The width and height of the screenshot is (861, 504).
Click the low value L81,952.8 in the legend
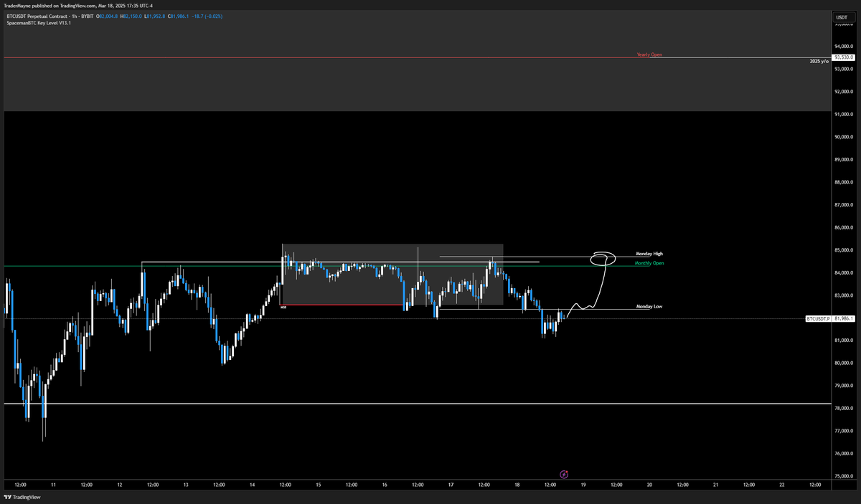click(x=155, y=15)
